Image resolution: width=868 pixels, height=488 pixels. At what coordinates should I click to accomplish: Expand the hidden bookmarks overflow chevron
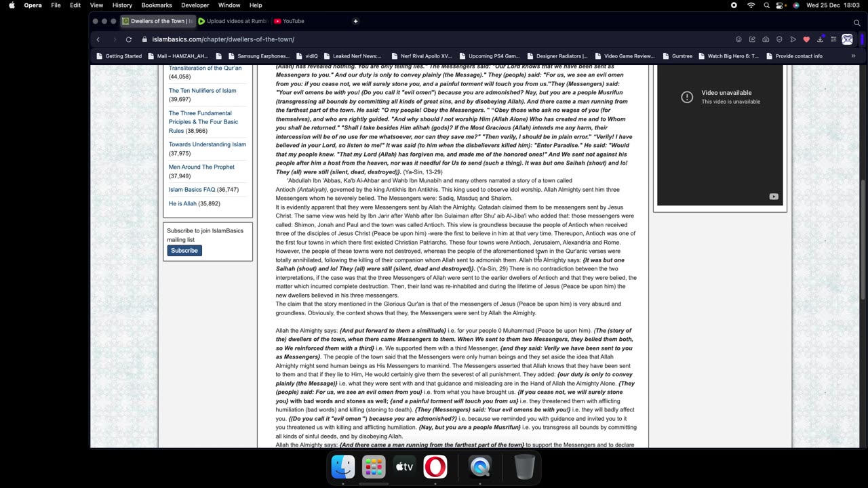[x=853, y=56]
